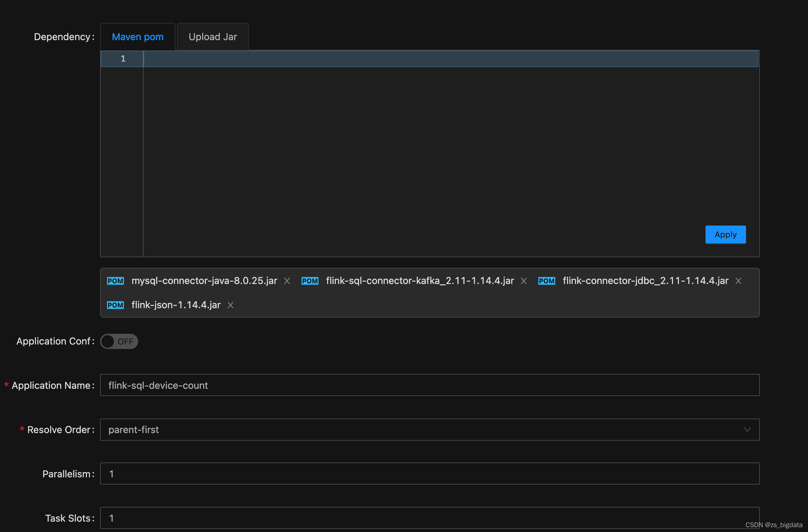Screen dimensions: 808x532
Task: Click POM badge beside kafka connector jar
Action: pos(310,281)
